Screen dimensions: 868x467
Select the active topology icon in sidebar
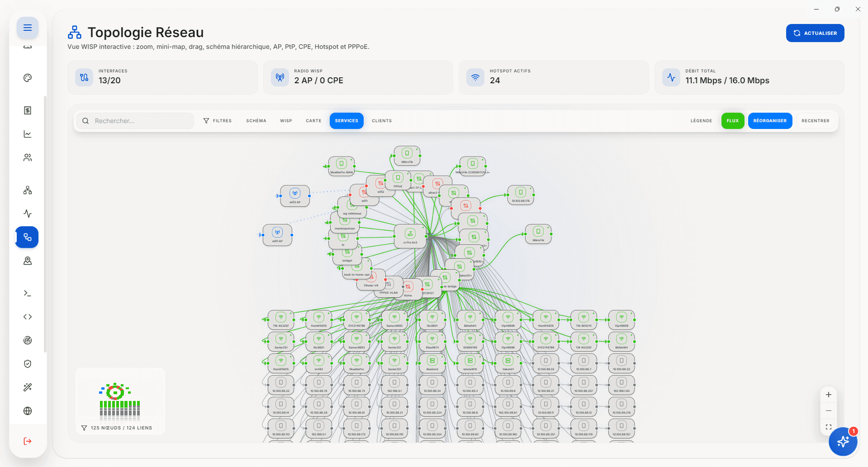point(28,237)
